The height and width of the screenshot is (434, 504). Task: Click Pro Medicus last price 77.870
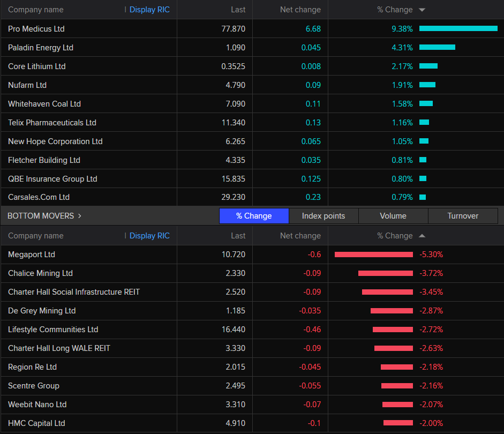(x=234, y=29)
